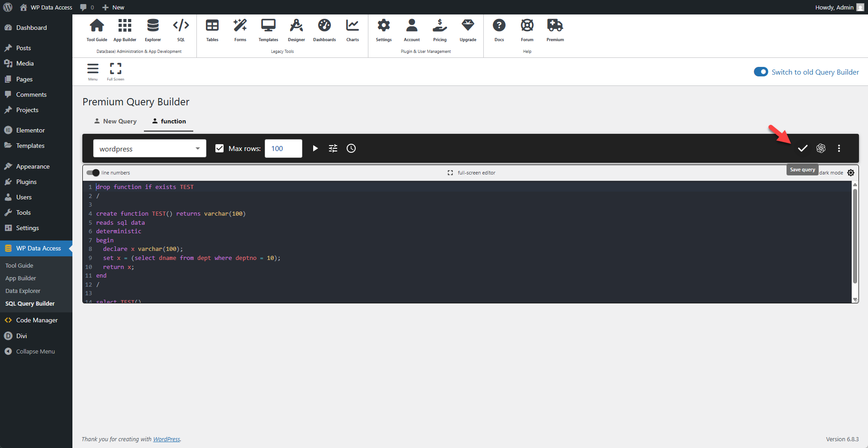This screenshot has height=448, width=868.
Task: Open the query history clock icon
Action: (x=351, y=148)
